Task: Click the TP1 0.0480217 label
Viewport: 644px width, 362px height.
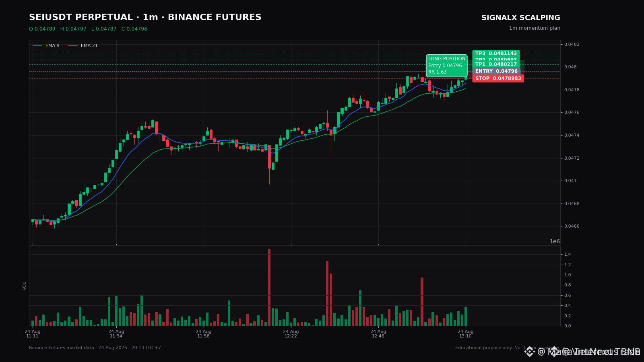Action: pos(496,64)
